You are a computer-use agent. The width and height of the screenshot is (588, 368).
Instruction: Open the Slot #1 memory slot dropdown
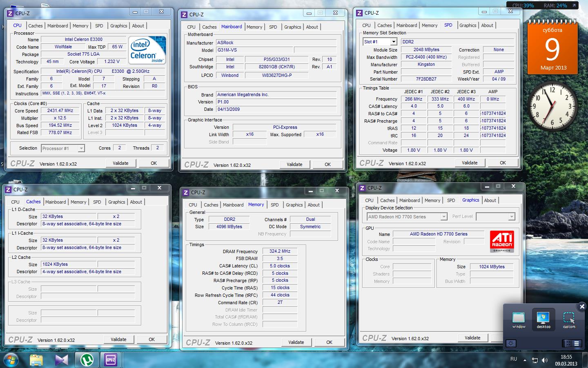[x=393, y=42]
